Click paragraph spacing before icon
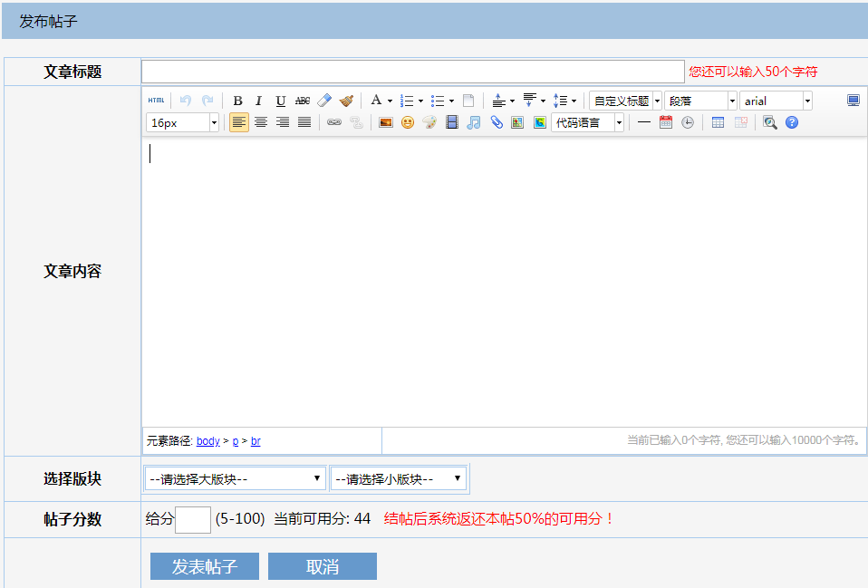This screenshot has width=868, height=588. (x=498, y=101)
